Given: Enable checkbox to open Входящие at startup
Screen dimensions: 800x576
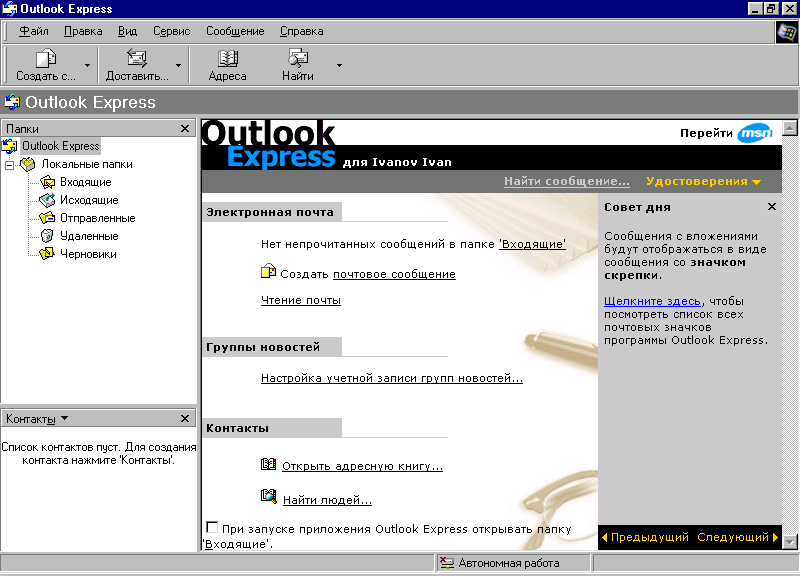Looking at the screenshot, I should point(212,527).
